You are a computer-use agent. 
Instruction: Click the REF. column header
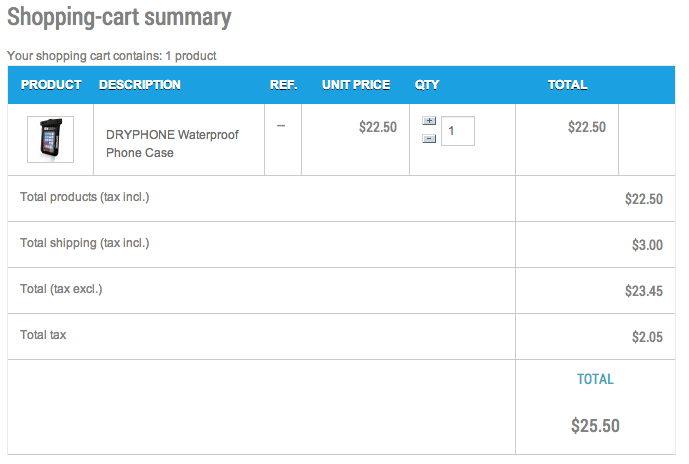(284, 85)
